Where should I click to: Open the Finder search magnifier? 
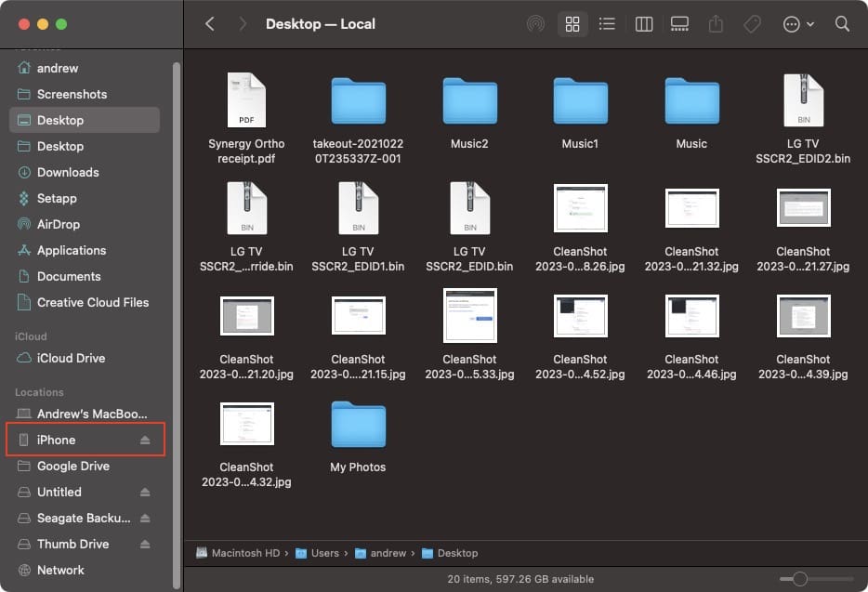842,24
